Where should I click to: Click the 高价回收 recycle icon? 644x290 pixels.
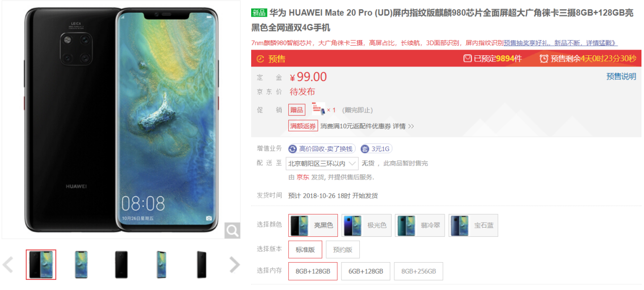292,149
